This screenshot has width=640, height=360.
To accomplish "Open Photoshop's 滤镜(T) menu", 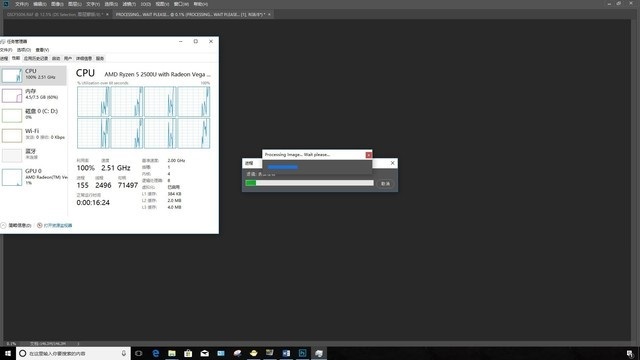I will coord(129,4).
